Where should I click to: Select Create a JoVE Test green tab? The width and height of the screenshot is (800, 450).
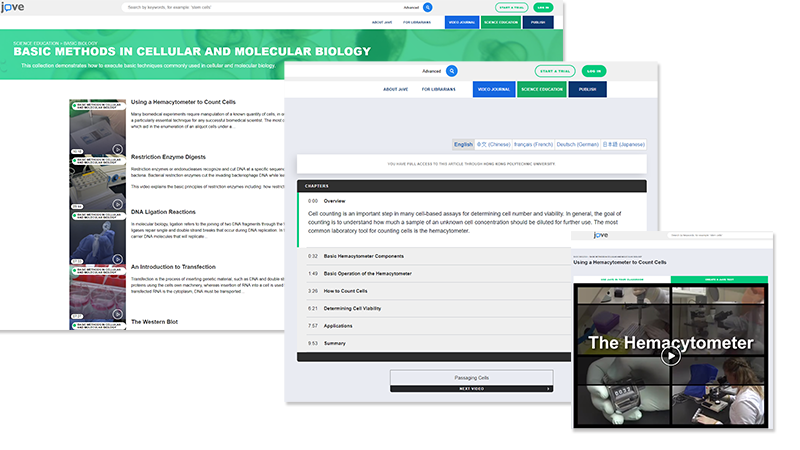(x=719, y=280)
